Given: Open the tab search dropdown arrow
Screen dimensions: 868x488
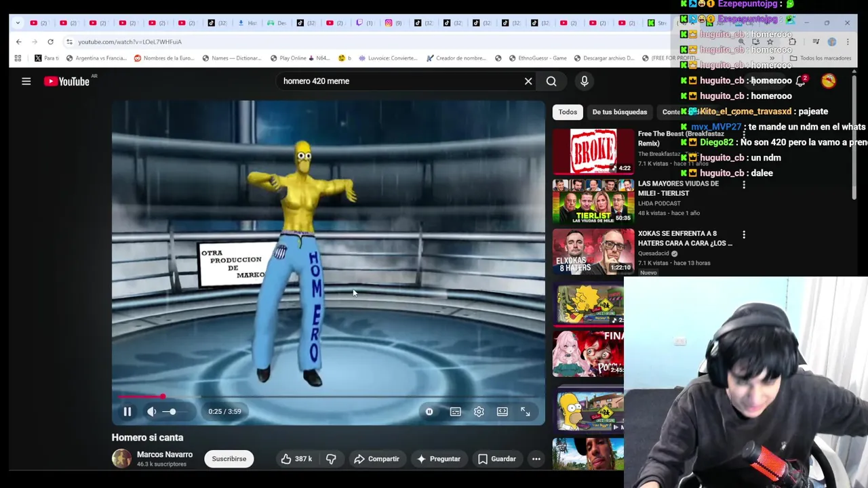Looking at the screenshot, I should 18,23.
